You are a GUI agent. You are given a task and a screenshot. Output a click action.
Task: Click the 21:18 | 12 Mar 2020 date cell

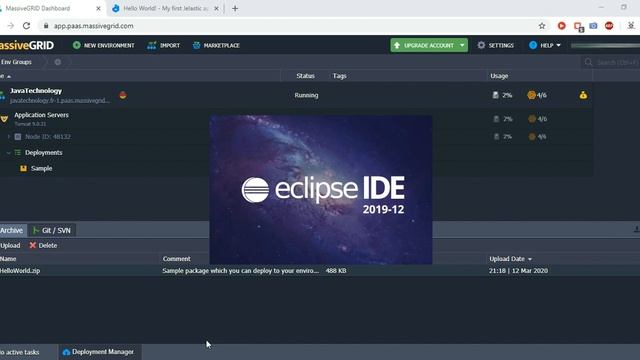tap(518, 271)
